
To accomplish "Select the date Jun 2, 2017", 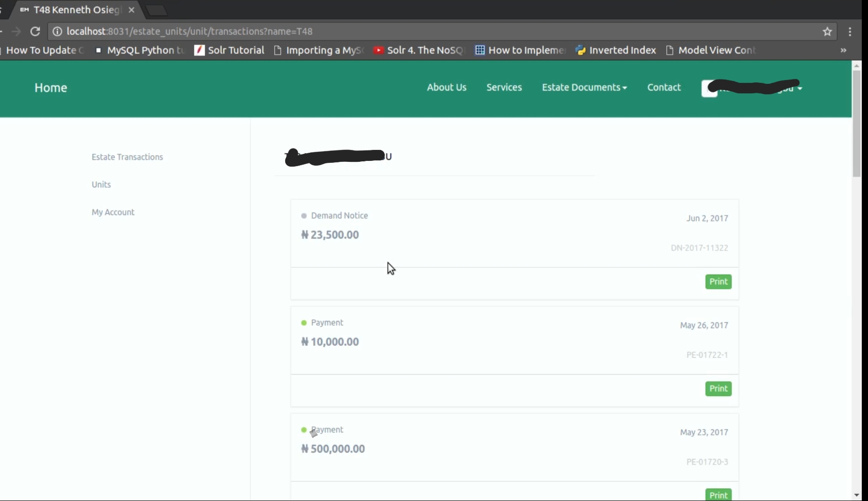I will click(x=707, y=218).
